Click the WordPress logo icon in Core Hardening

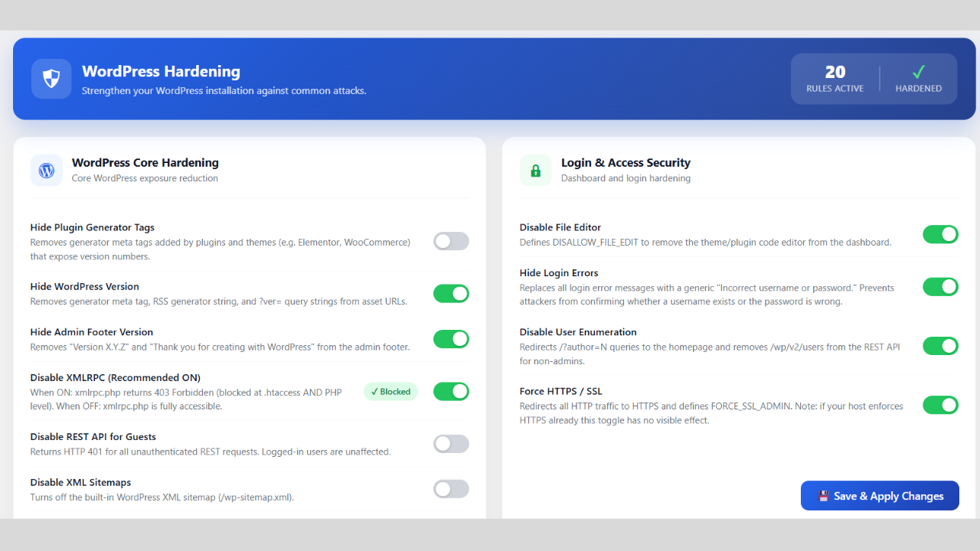pos(46,170)
